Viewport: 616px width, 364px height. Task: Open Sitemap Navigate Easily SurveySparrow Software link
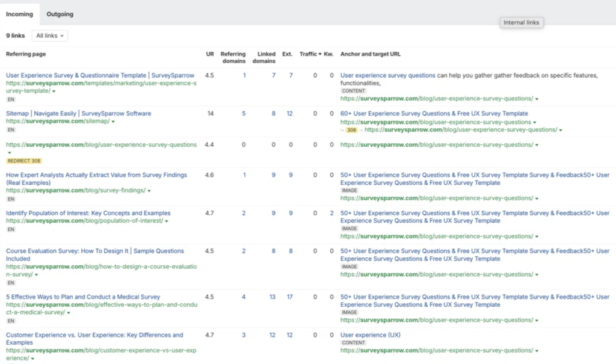click(x=79, y=113)
